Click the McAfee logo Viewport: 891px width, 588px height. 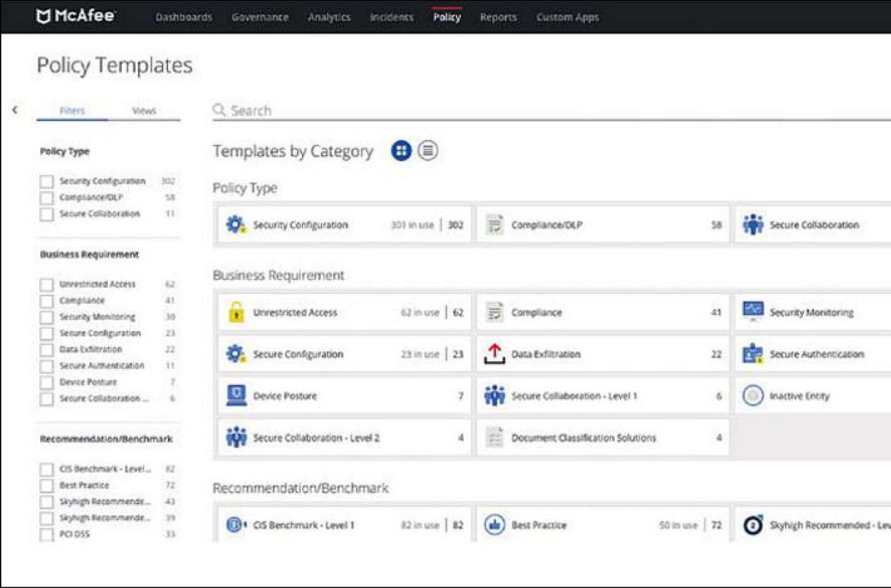(x=76, y=16)
